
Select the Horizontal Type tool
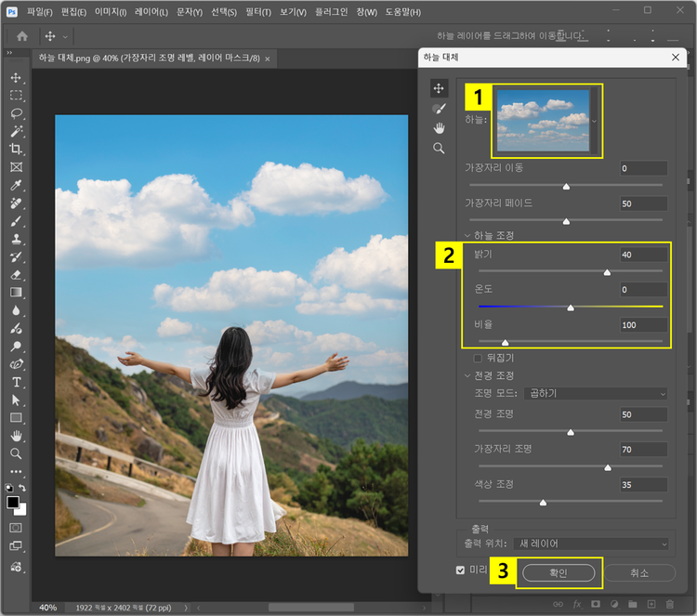point(16,382)
